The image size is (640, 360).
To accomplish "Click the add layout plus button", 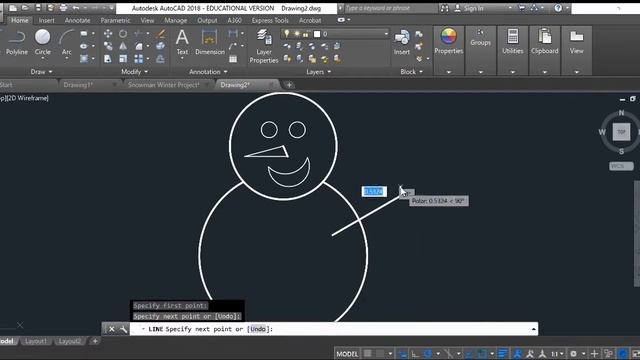I will point(95,341).
